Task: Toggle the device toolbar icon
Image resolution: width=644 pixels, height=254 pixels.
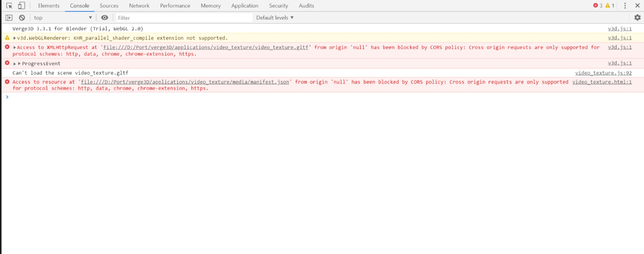Action: tap(22, 6)
